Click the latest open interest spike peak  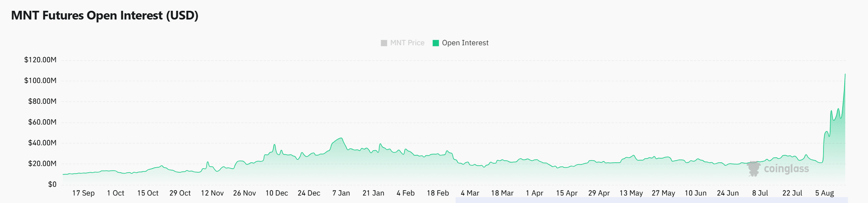click(x=845, y=74)
